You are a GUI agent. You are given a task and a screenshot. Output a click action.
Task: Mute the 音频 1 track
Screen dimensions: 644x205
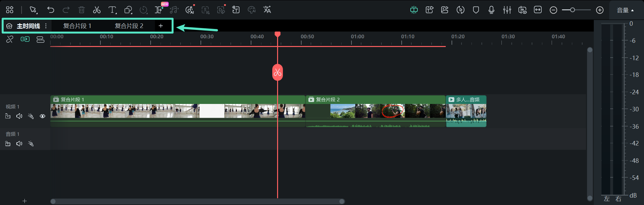click(19, 144)
